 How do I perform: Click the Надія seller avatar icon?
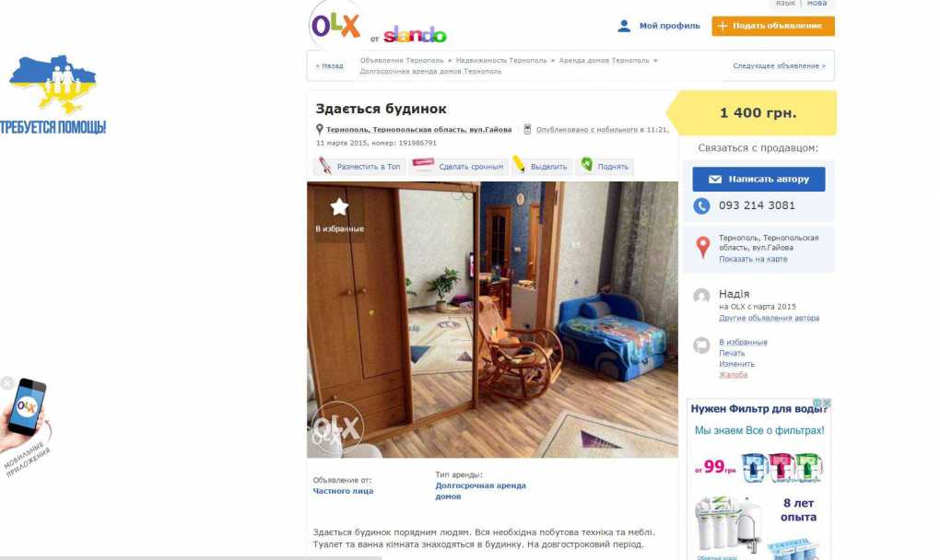pos(701,296)
